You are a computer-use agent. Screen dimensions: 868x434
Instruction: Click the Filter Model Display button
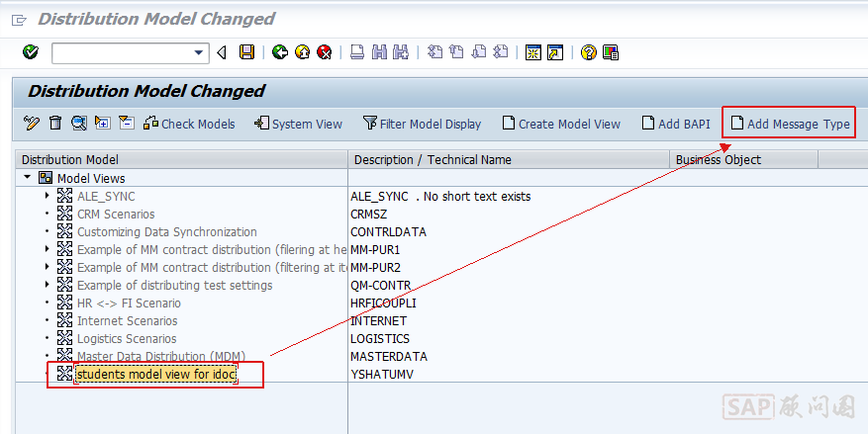[422, 124]
